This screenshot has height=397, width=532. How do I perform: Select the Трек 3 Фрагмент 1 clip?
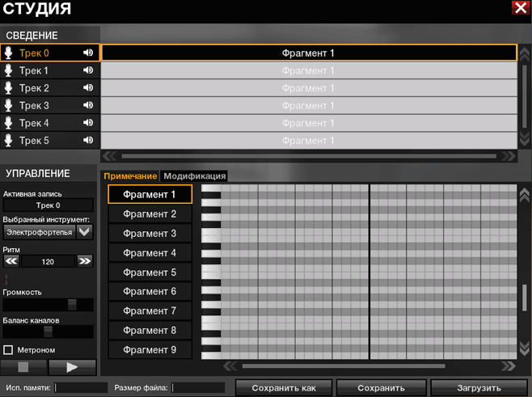tap(309, 106)
